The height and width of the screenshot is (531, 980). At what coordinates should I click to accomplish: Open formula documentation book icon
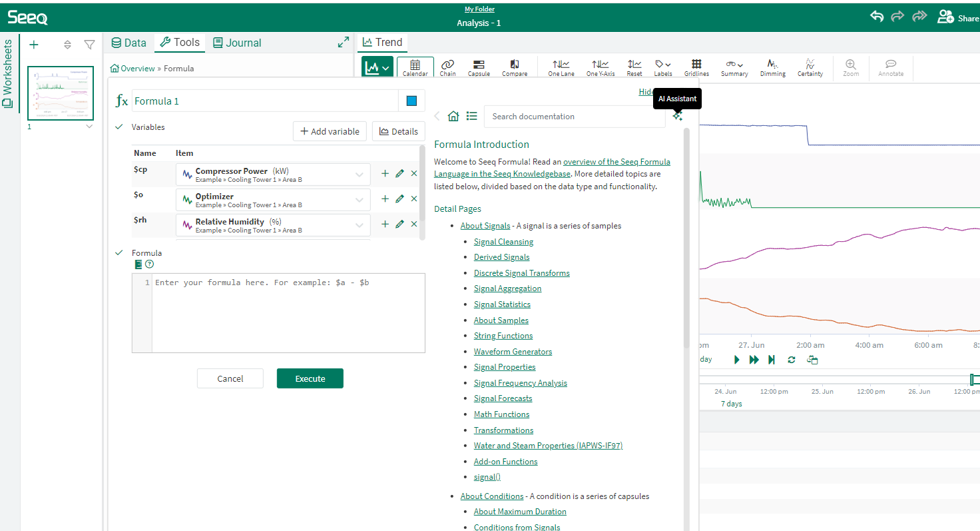pyautogui.click(x=138, y=265)
